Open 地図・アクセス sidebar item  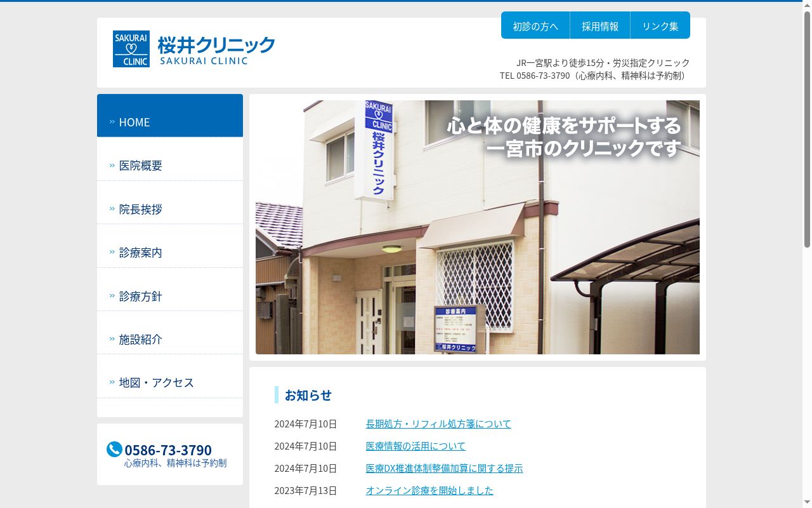coord(170,377)
